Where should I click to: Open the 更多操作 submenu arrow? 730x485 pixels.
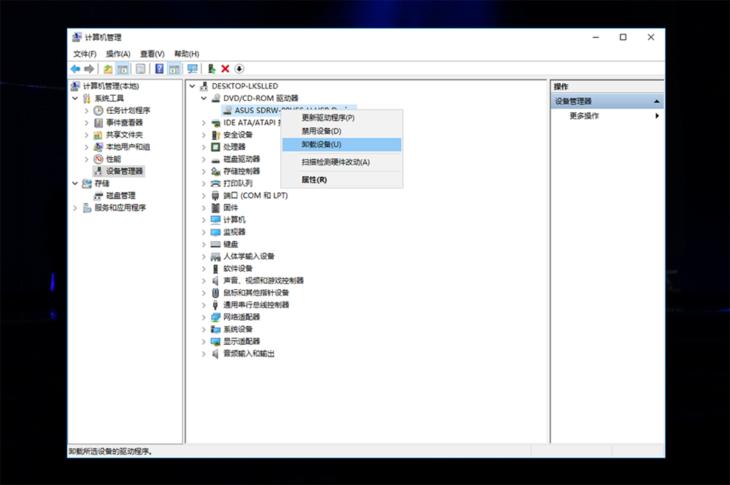657,116
